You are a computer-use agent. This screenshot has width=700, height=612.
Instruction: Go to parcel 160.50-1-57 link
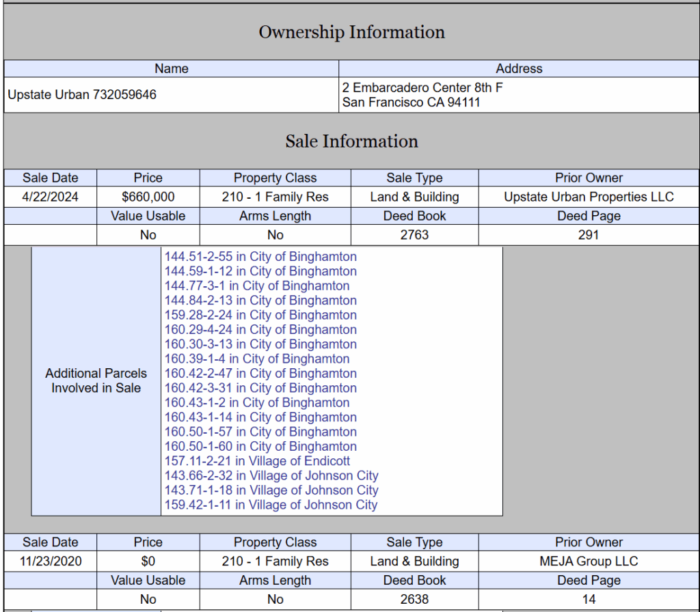tap(260, 432)
